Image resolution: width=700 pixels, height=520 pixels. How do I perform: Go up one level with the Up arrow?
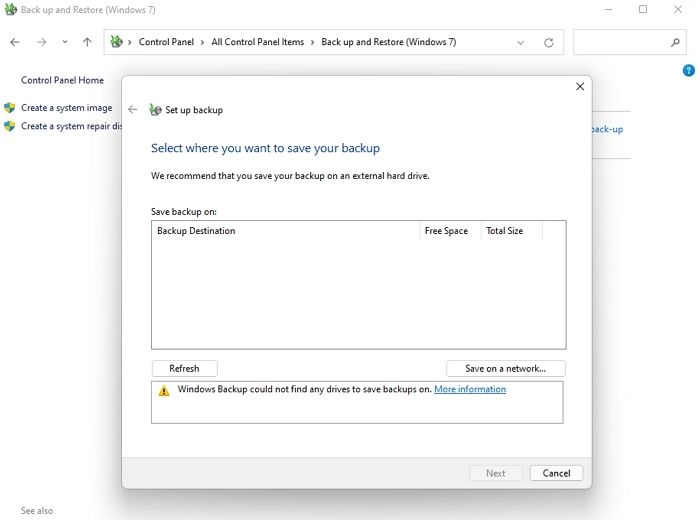coord(87,42)
